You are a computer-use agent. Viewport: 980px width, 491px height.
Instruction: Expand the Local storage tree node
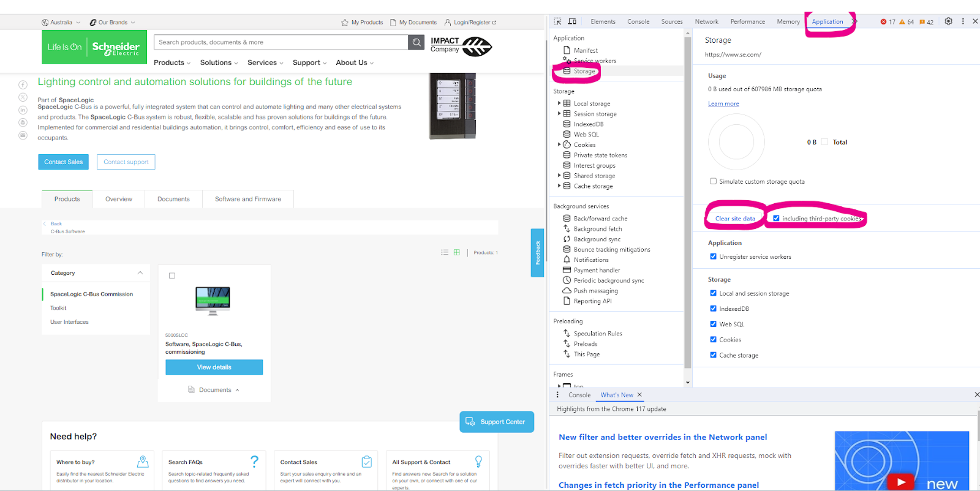coord(559,103)
